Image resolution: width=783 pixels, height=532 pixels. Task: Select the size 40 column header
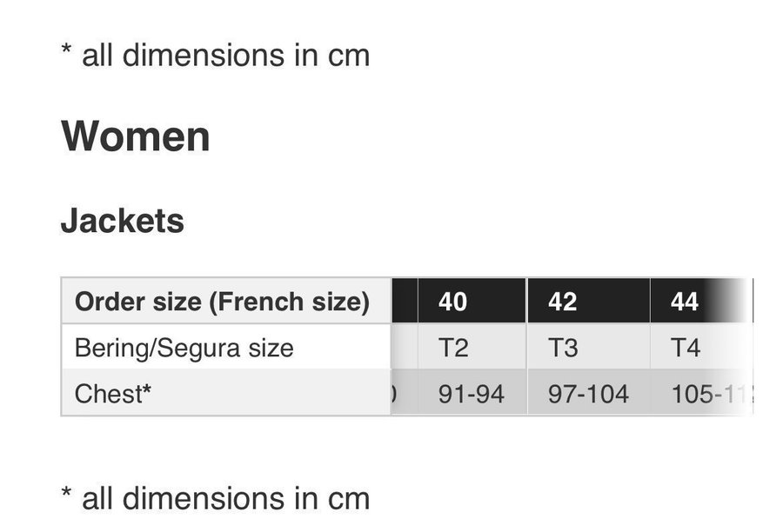point(472,301)
